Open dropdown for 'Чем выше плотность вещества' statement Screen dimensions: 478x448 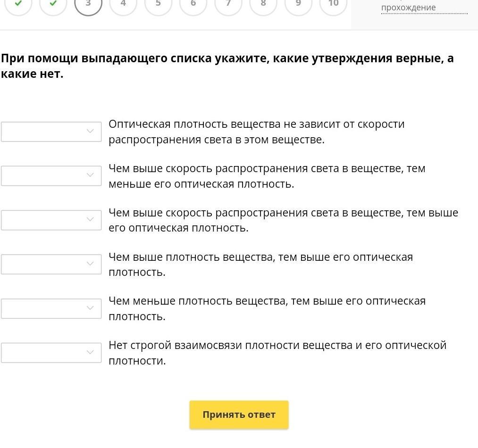point(51,264)
